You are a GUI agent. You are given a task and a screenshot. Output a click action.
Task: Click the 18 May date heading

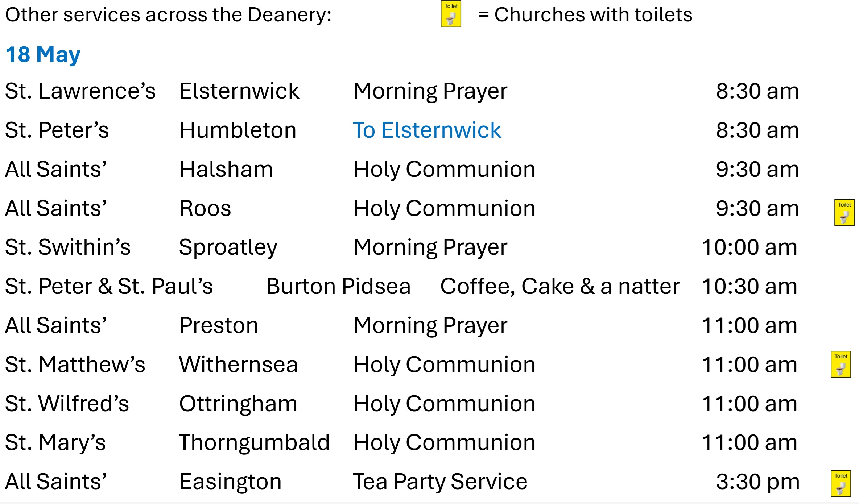(x=43, y=55)
